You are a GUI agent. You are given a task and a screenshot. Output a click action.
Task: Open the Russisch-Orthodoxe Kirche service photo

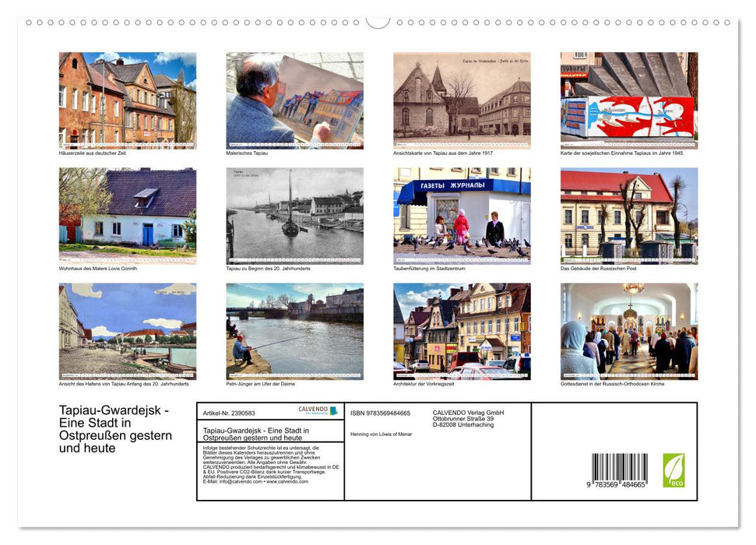tap(629, 332)
